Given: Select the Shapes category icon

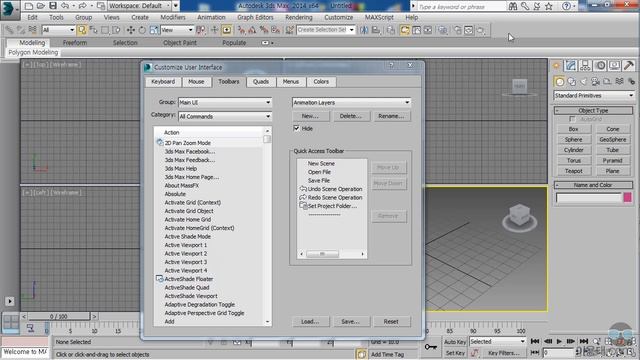Looking at the screenshot, I should [x=572, y=82].
